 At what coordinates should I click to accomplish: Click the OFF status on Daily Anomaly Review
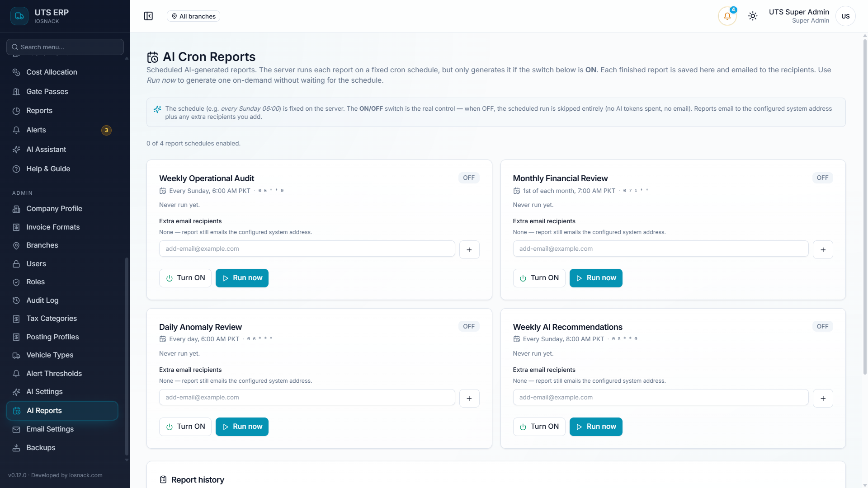pyautogui.click(x=469, y=326)
